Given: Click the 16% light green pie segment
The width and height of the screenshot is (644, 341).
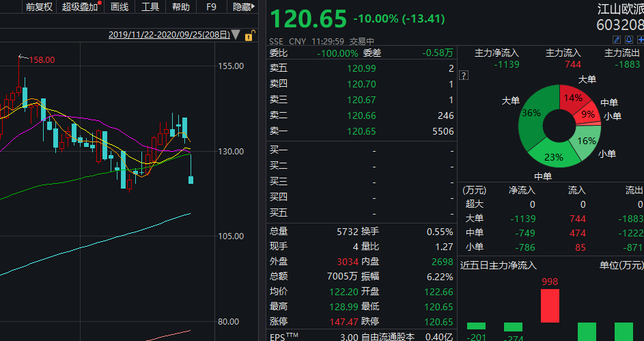Looking at the screenshot, I should click(x=587, y=141).
